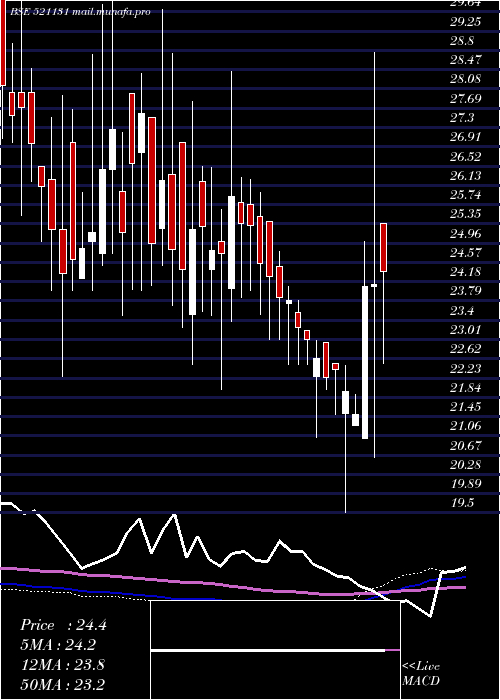Click the 27.3 axis value
500x700 pixels.
pyautogui.click(x=462, y=118)
